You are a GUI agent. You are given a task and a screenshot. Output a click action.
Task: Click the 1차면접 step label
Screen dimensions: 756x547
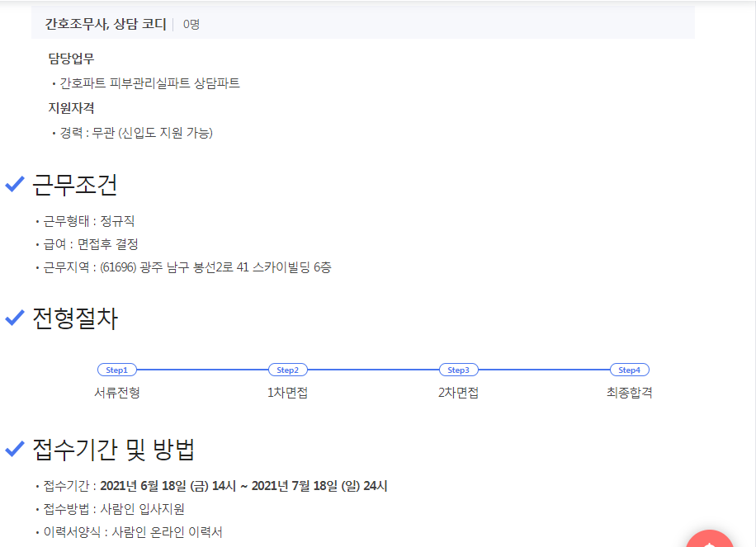click(x=288, y=393)
